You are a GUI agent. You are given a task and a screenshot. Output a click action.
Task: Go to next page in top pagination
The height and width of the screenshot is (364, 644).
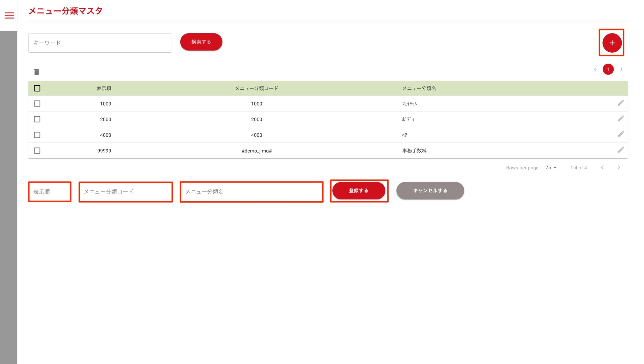621,69
